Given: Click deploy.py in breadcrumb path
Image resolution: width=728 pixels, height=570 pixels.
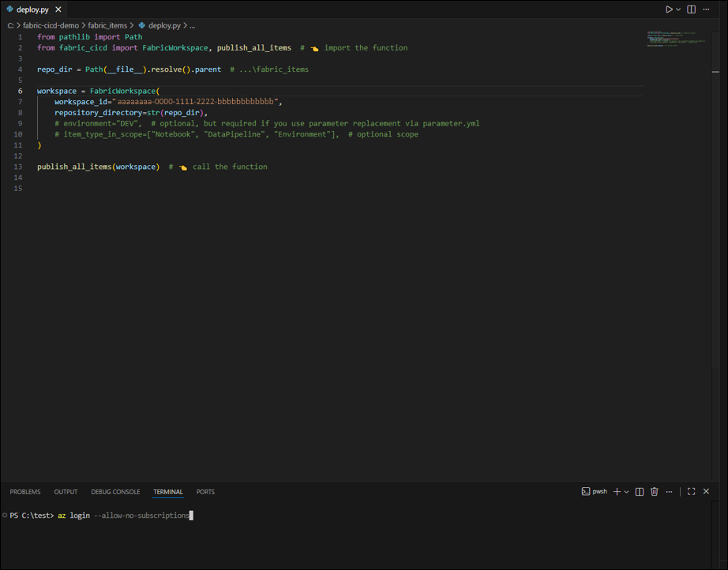Looking at the screenshot, I should pos(164,25).
